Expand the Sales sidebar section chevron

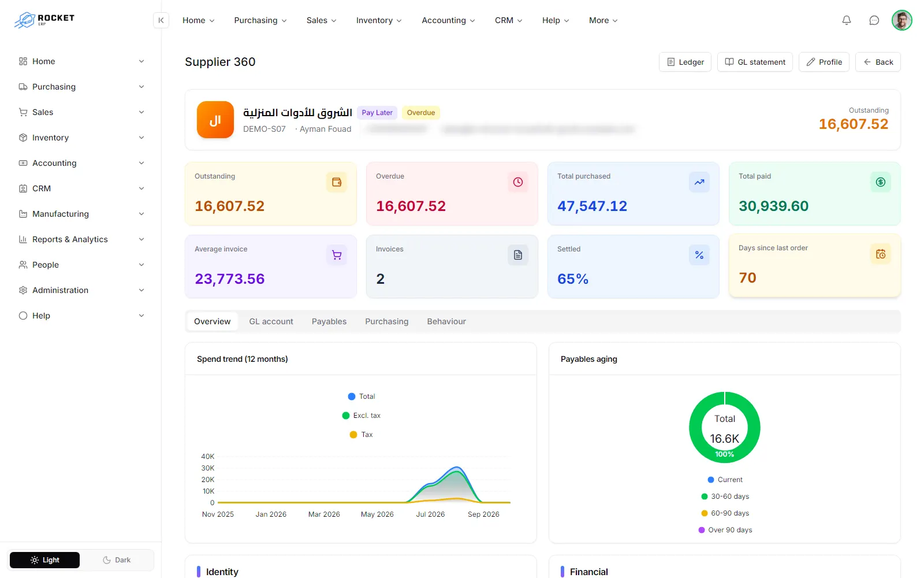click(141, 112)
